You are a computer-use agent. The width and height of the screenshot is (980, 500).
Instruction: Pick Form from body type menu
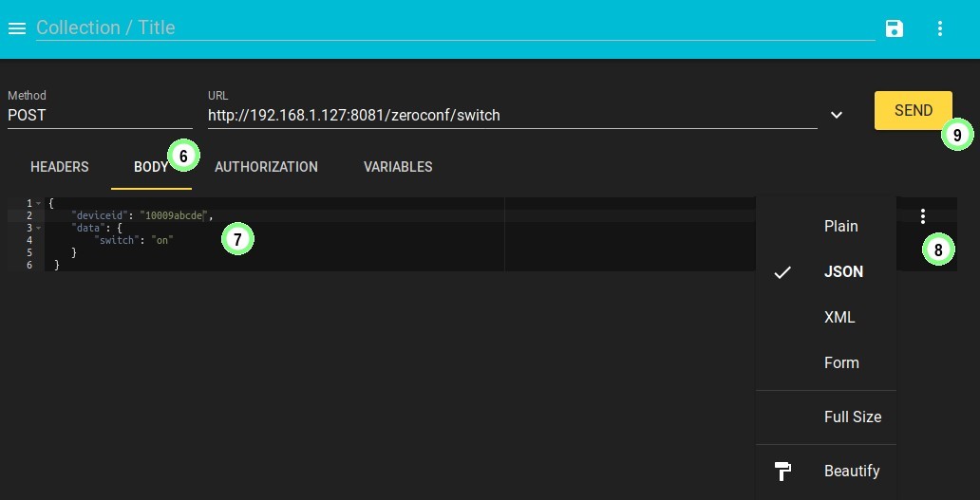[x=841, y=362]
